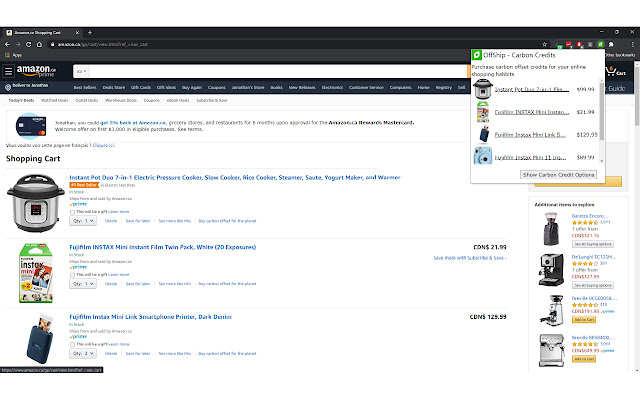Go to browser home page
Screen dimensions: 640x400
pyautogui.click(x=39, y=44)
